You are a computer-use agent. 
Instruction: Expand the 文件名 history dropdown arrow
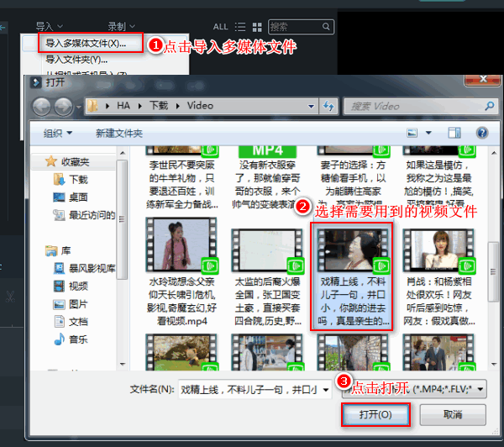point(326,390)
